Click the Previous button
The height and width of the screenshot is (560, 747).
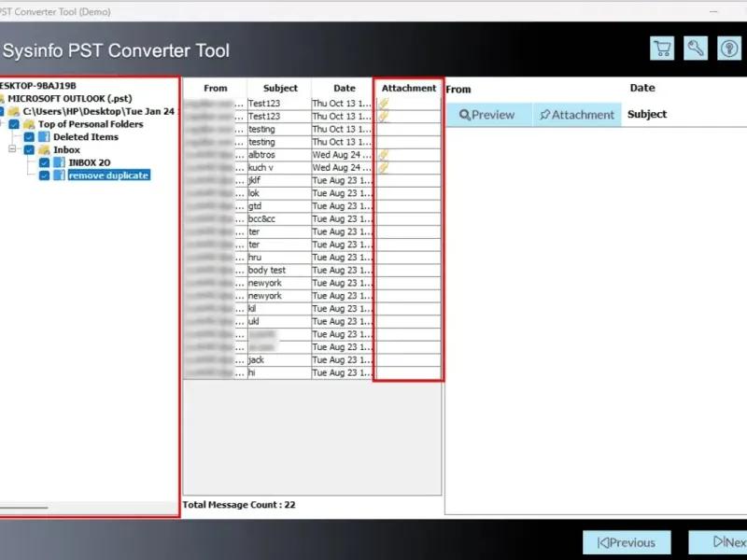627,542
